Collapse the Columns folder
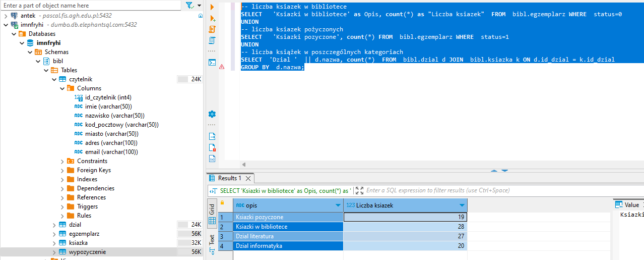This screenshot has width=644, height=260. pyautogui.click(x=62, y=88)
